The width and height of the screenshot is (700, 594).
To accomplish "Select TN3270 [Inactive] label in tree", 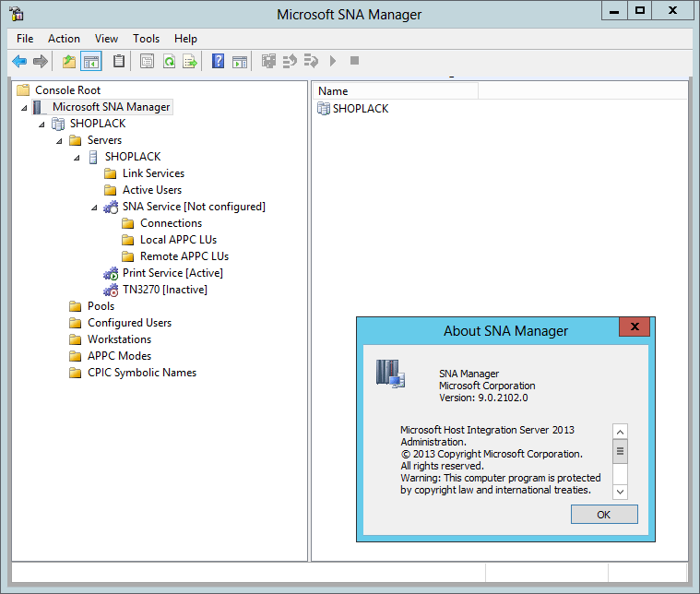I will [x=165, y=290].
